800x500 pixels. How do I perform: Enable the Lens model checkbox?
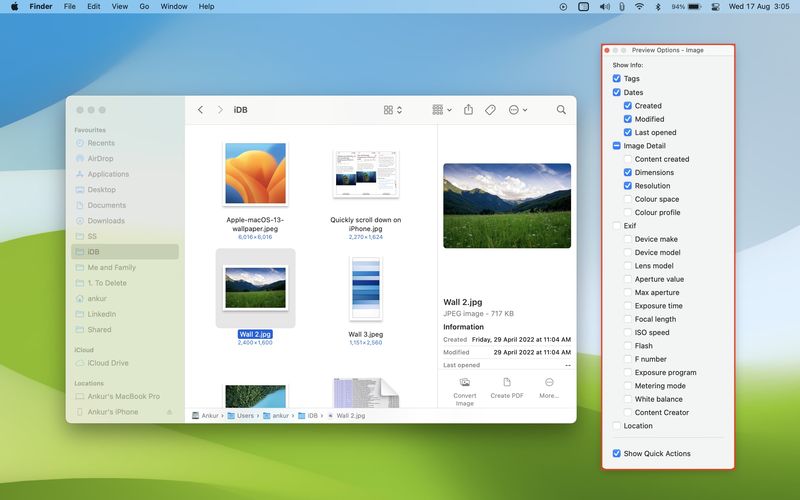(628, 266)
